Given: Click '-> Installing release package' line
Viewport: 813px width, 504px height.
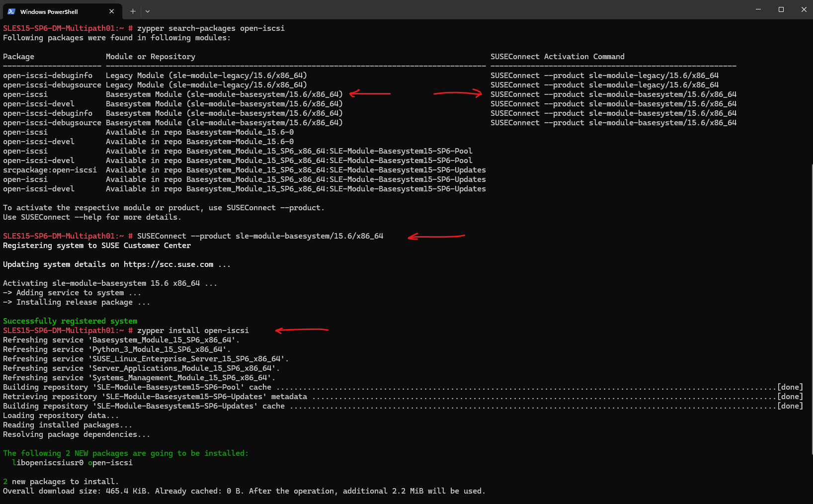Looking at the screenshot, I should pyautogui.click(x=77, y=302).
